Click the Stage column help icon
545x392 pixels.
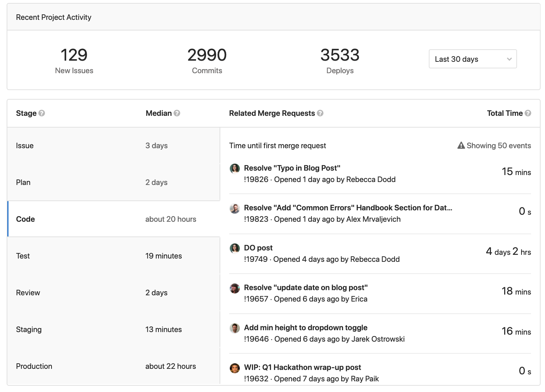(42, 113)
